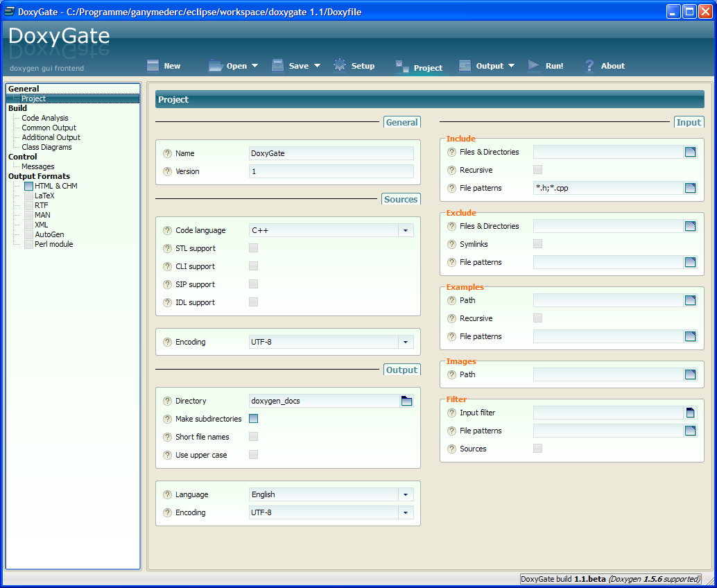Screen dimensions: 717x588
Task: Open editor for Examples File patterns
Action: (x=690, y=336)
